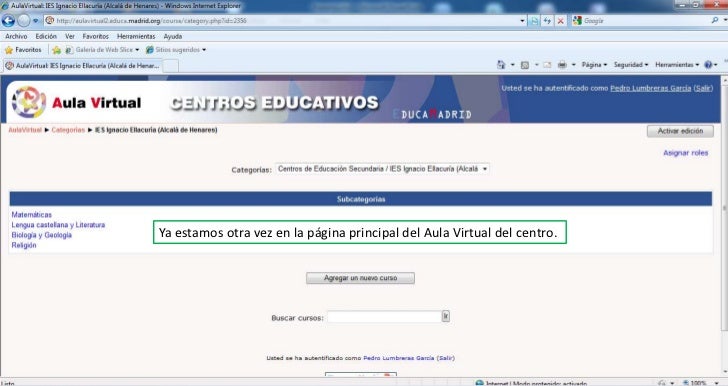Open the Religión subcategory

24,245
